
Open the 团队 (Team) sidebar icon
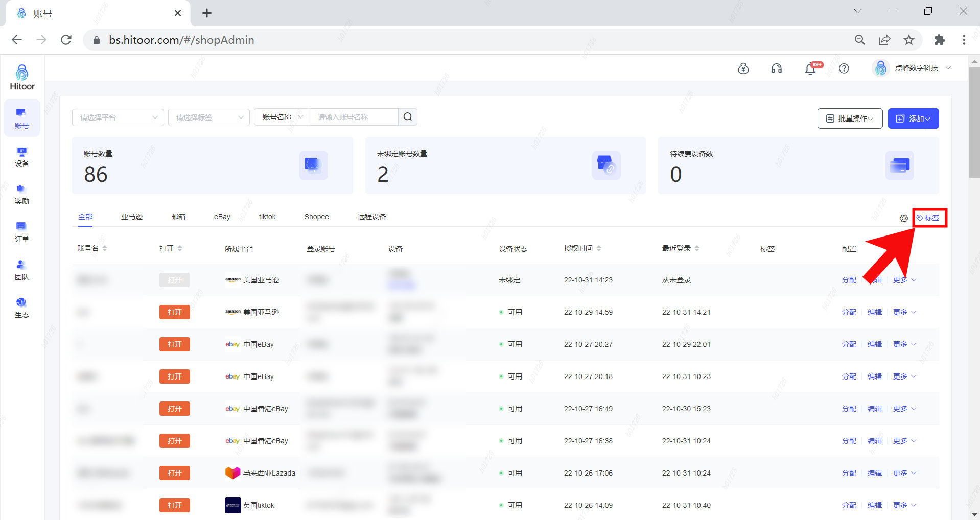click(x=21, y=270)
